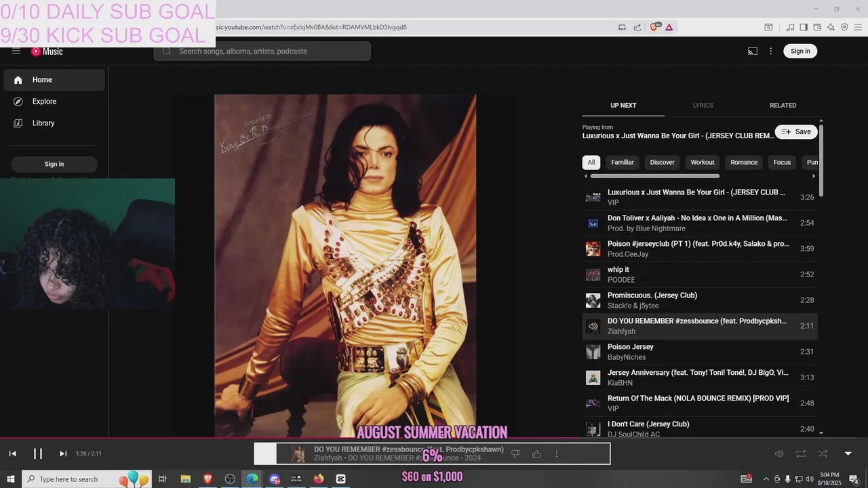Image resolution: width=868 pixels, height=488 pixels.
Task: Open the Brave Shields icon
Action: tap(654, 27)
